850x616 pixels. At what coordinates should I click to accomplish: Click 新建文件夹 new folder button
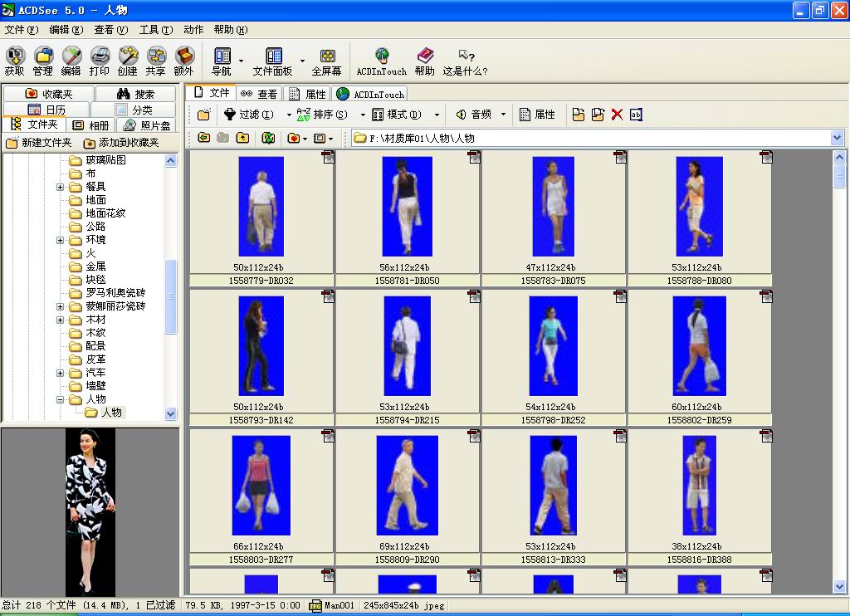[x=39, y=143]
